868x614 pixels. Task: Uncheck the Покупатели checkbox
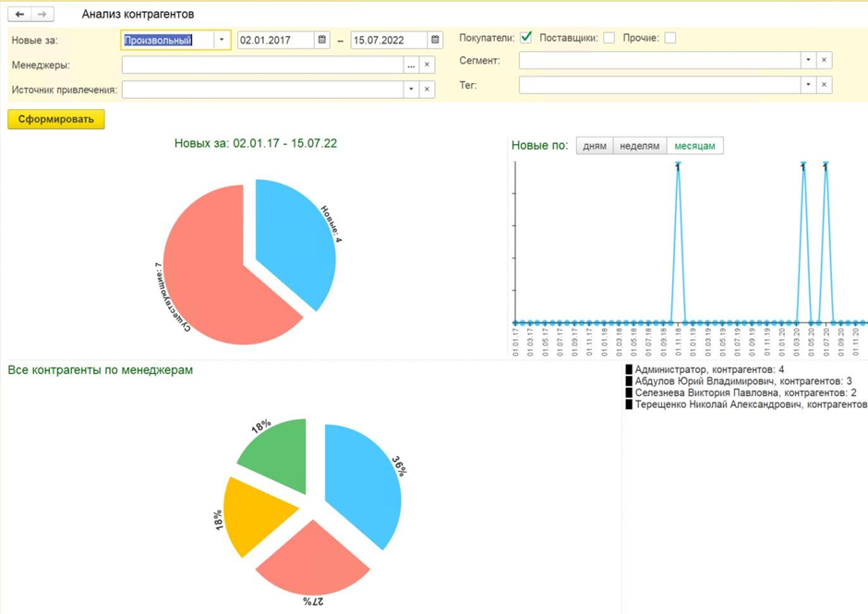526,38
